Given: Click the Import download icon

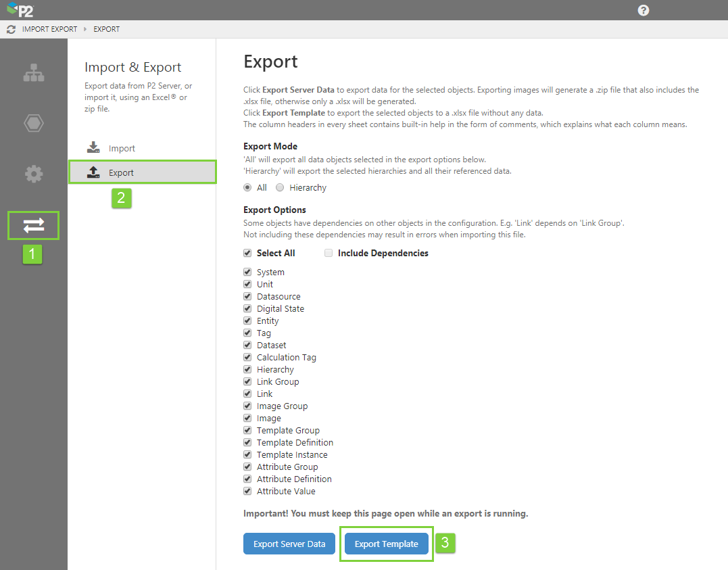Looking at the screenshot, I should coord(93,148).
